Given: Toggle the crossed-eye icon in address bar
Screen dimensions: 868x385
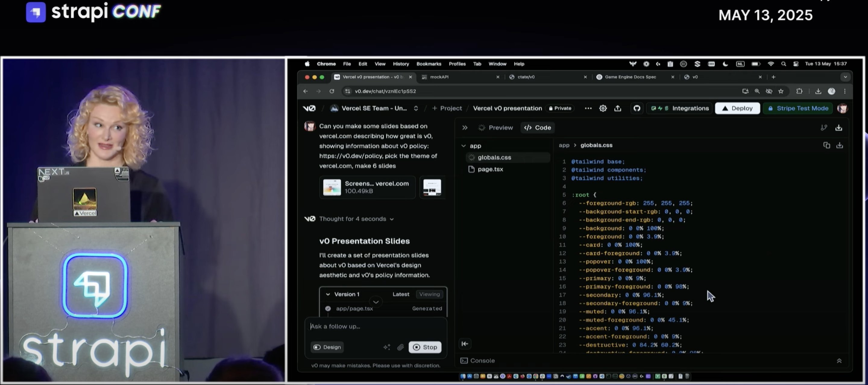Looking at the screenshot, I should pyautogui.click(x=769, y=91).
